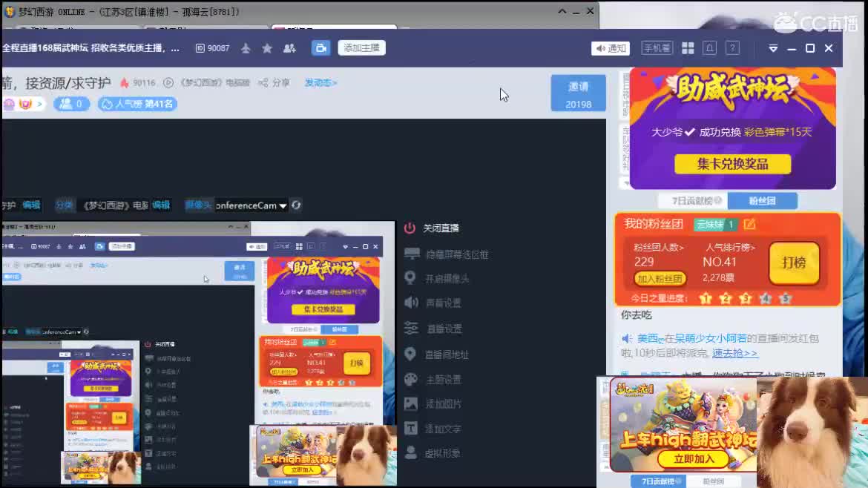Click 立即加入 on the 上车high翻武神坛 banner
Image resolution: width=868 pixels, height=488 pixels.
(x=694, y=458)
